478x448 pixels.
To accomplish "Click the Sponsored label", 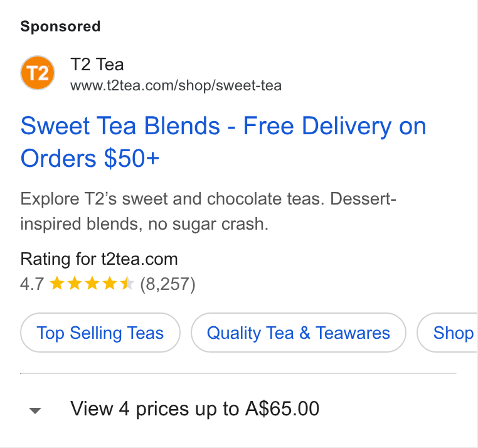I will point(60,26).
